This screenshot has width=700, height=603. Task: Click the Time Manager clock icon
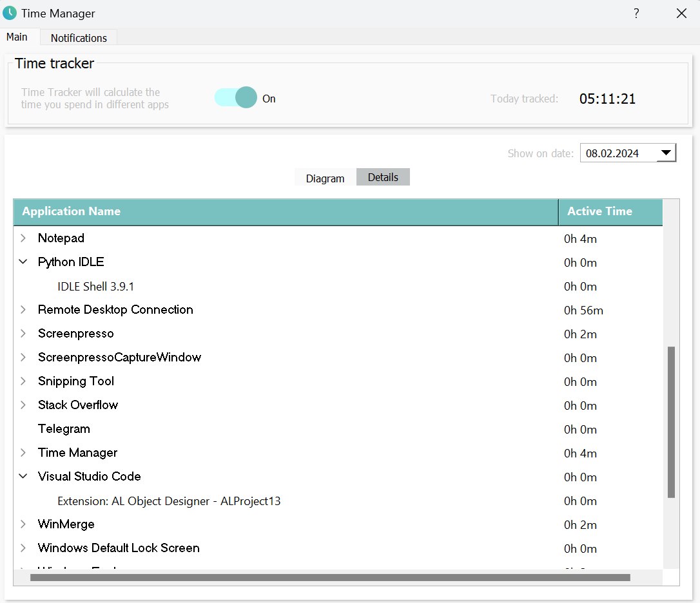point(10,13)
